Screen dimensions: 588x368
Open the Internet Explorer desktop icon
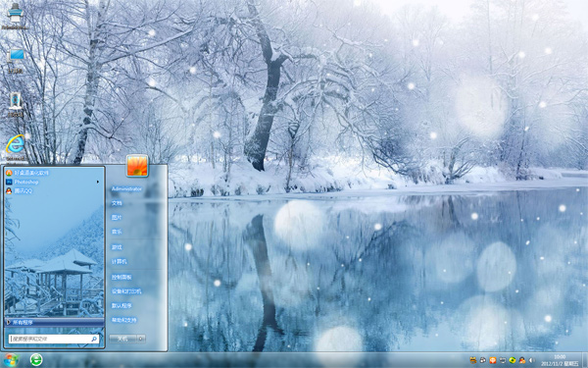(x=15, y=144)
